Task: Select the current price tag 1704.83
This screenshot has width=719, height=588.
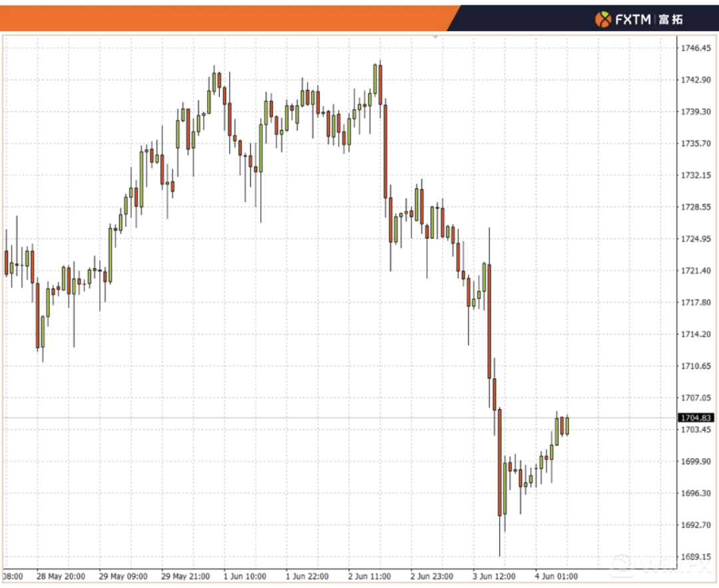Action: click(x=696, y=418)
